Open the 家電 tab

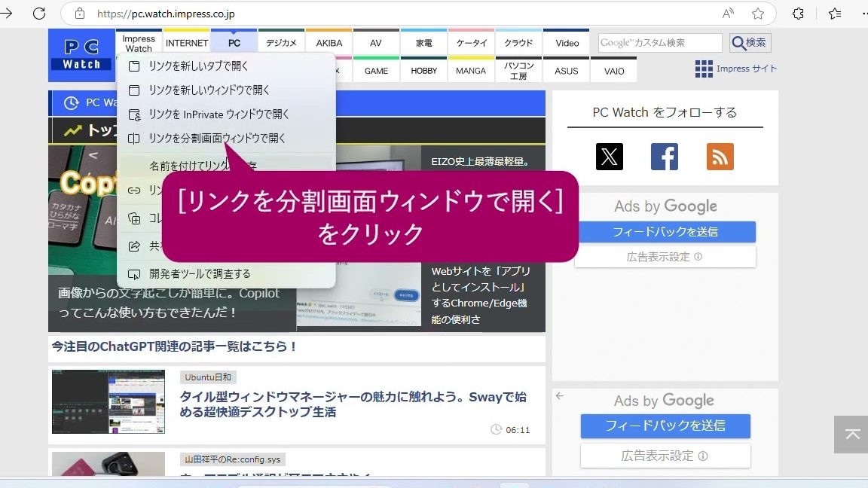coord(424,43)
